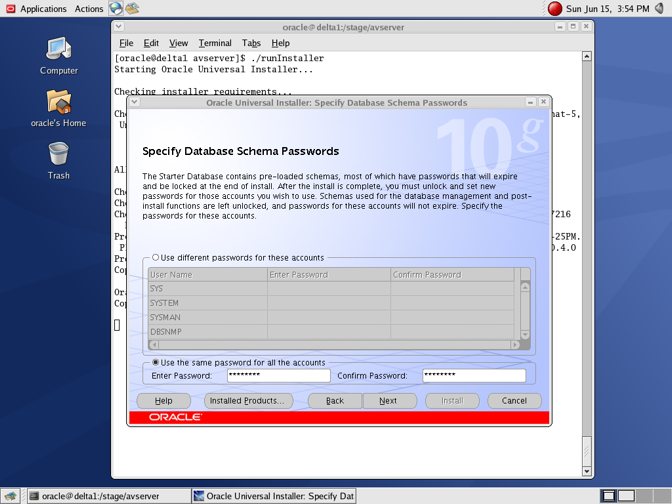Launch the web browser globe icon in top panel
Screen dimensions: 672x504
tap(115, 8)
